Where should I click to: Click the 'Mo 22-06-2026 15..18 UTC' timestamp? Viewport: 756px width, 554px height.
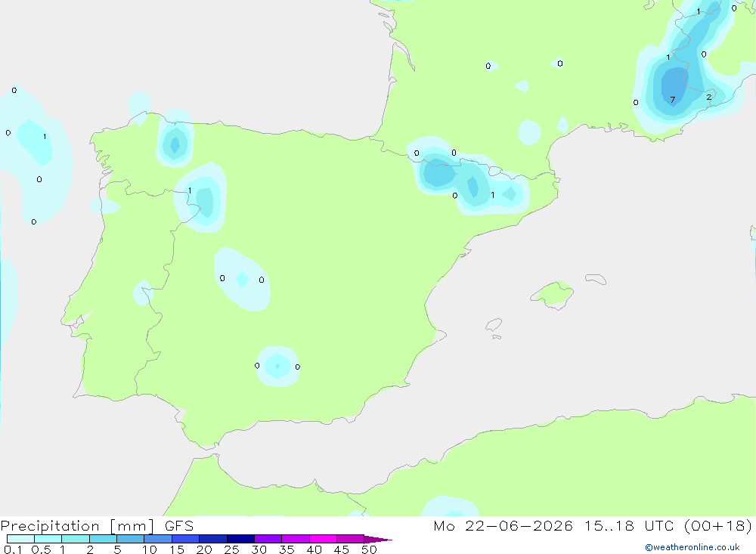pyautogui.click(x=553, y=526)
